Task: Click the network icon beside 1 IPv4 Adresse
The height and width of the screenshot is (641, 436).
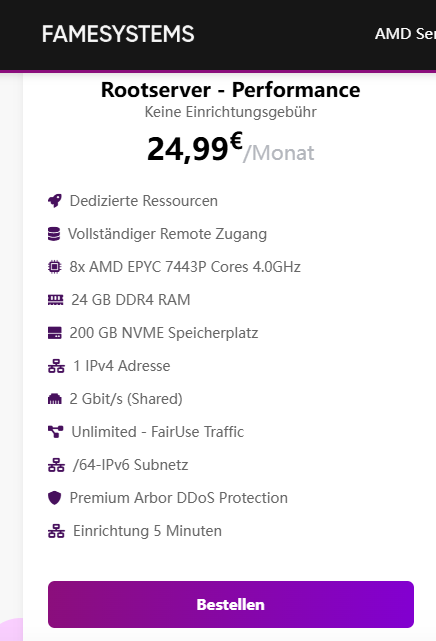Action: [x=56, y=366]
